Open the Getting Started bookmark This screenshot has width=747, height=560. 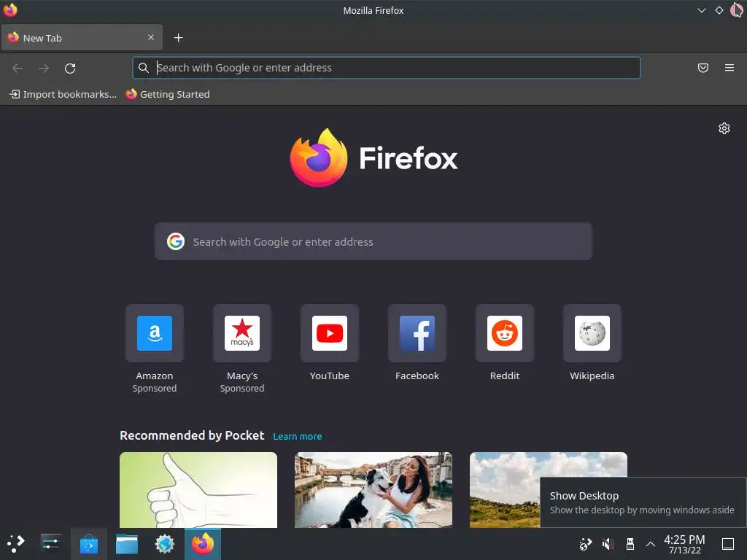[x=168, y=94]
